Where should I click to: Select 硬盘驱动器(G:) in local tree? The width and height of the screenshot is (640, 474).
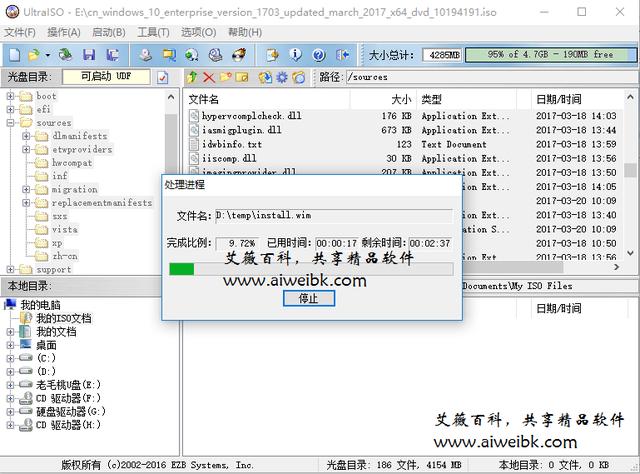pos(71,412)
